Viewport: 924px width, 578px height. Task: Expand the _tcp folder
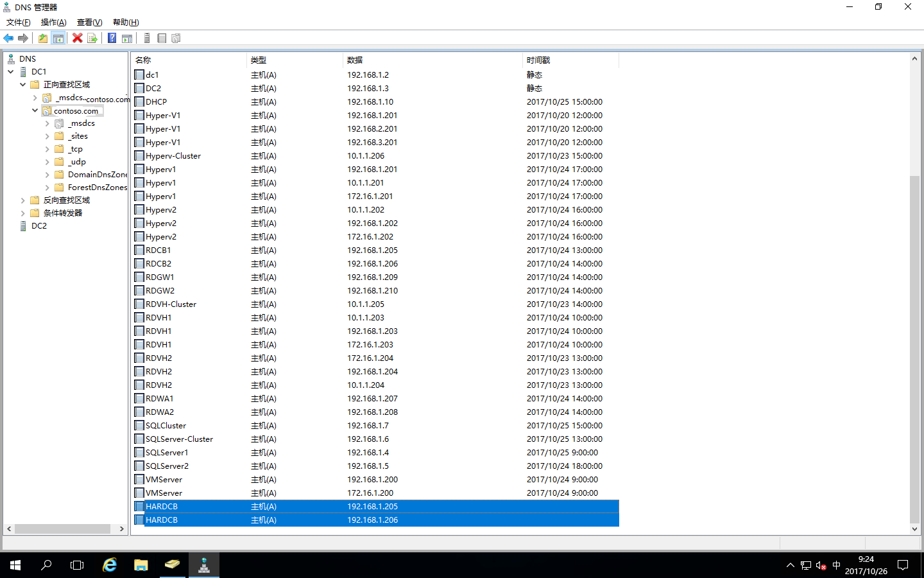click(x=47, y=149)
